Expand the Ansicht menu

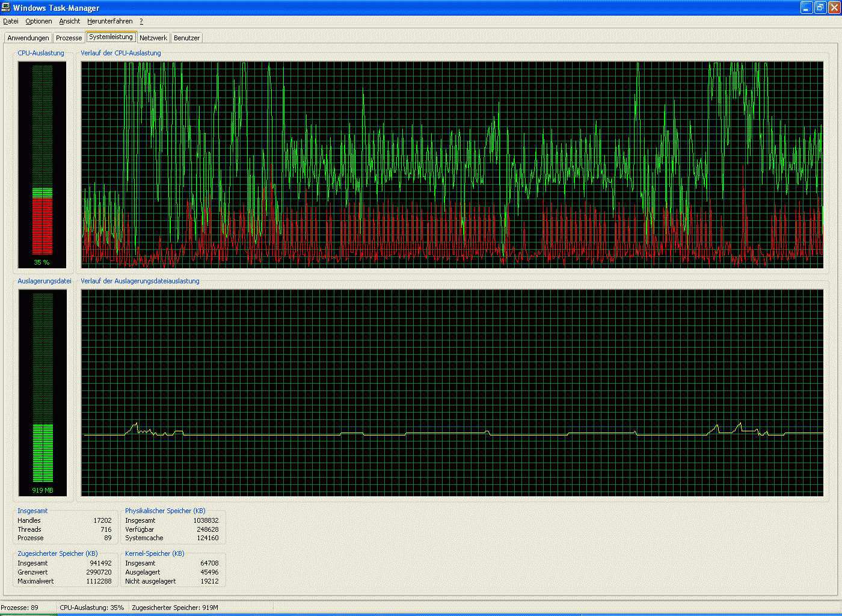pos(70,21)
